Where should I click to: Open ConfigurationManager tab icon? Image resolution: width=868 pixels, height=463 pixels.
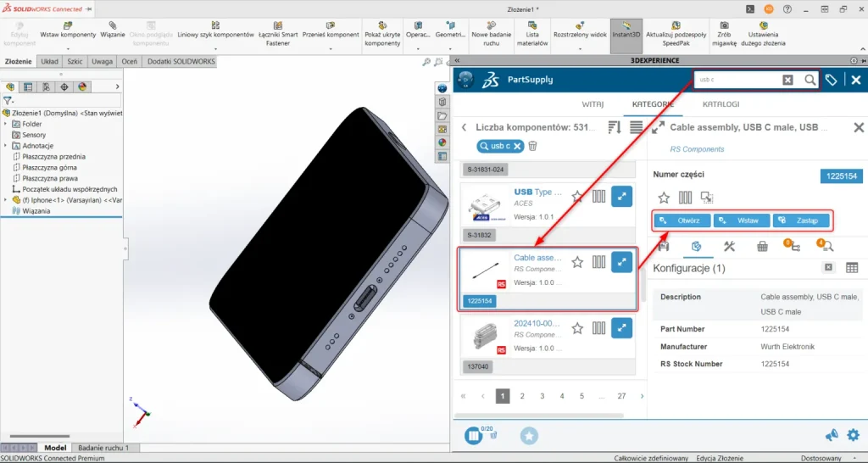[46, 86]
